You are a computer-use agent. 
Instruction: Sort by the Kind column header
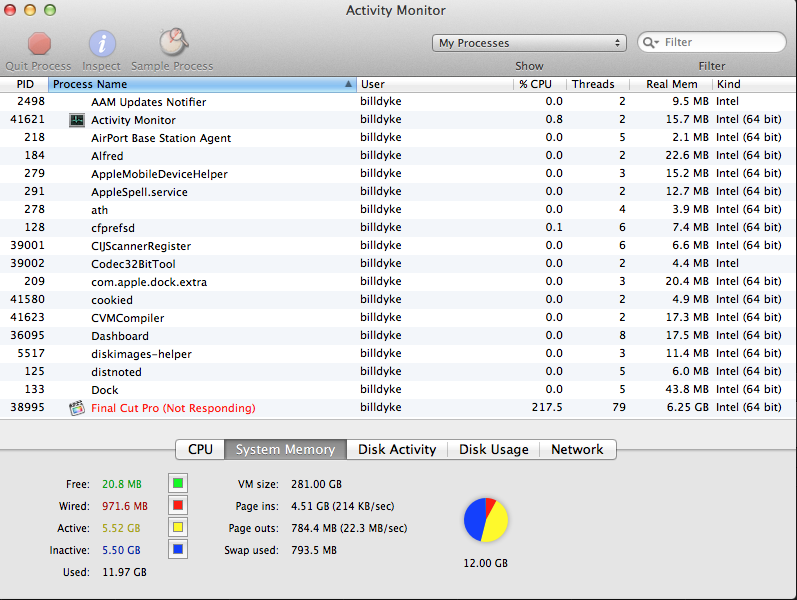point(754,84)
